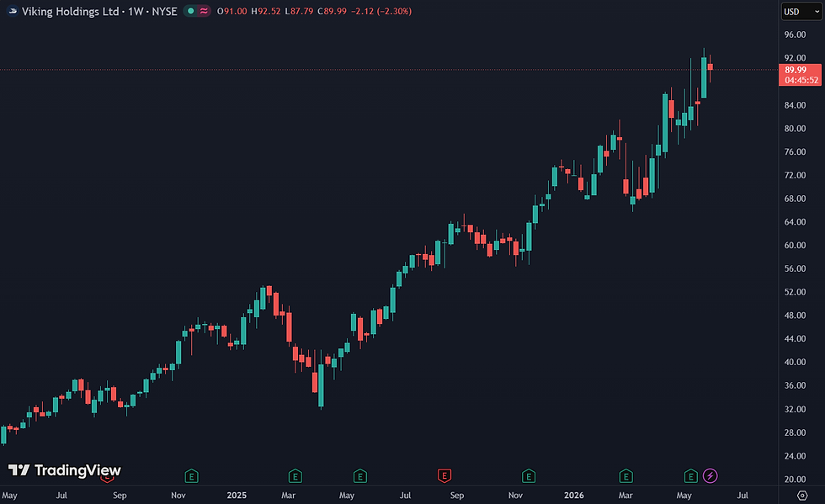Click the 40.00 price axis label

(x=795, y=362)
